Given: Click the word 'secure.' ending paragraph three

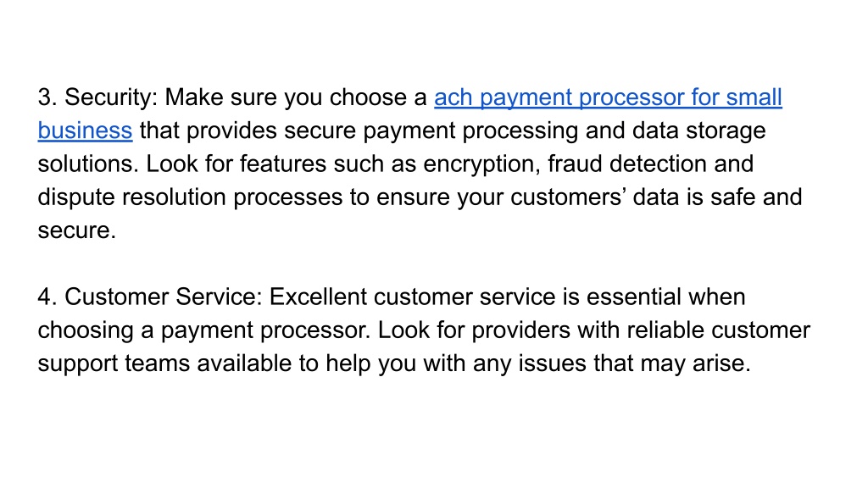Looking at the screenshot, I should 77,230.
